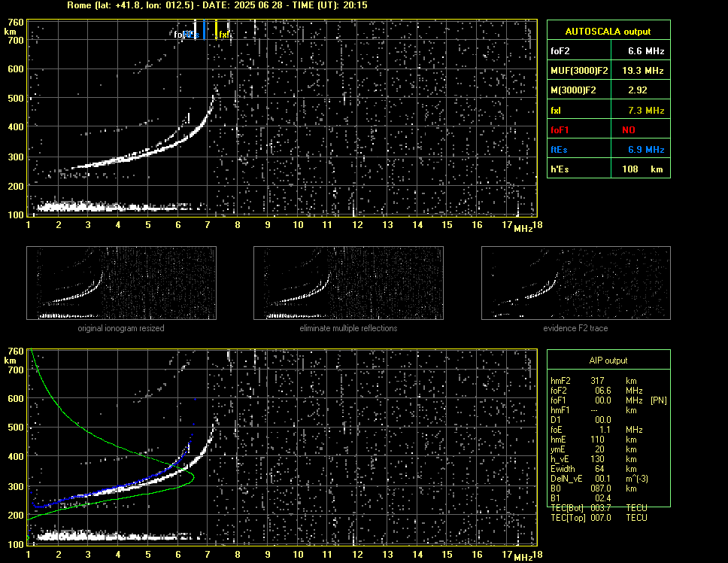Click the 'AIP output' panel header
The width and height of the screenshot is (728, 563).
608,361
